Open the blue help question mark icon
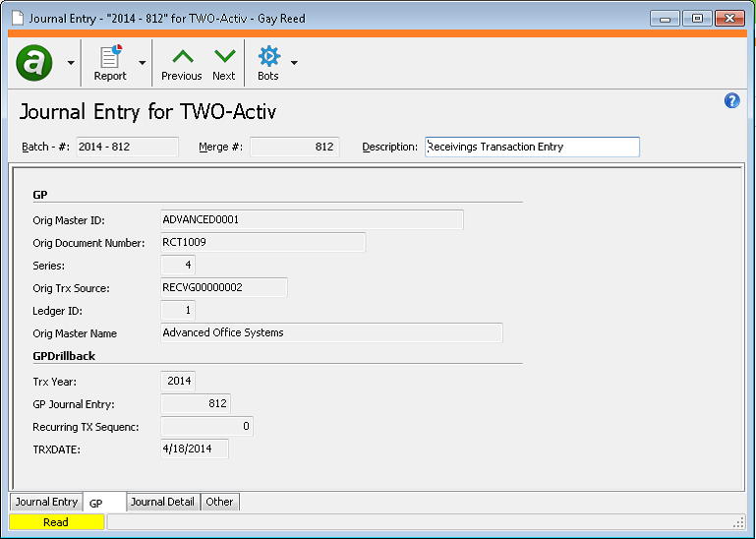Image resolution: width=756 pixels, height=539 pixels. [x=731, y=101]
